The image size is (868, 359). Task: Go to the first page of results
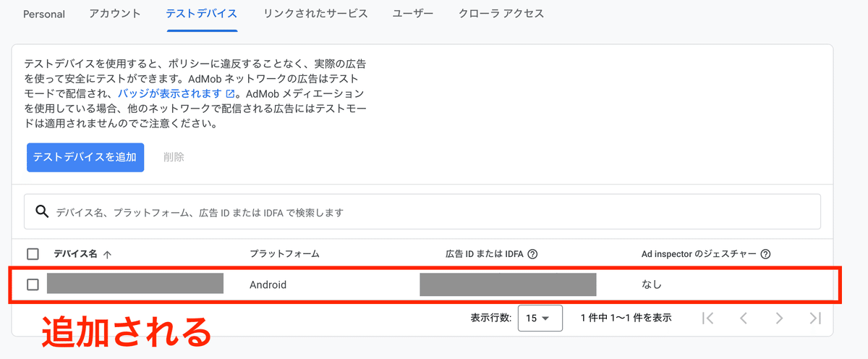click(x=708, y=318)
